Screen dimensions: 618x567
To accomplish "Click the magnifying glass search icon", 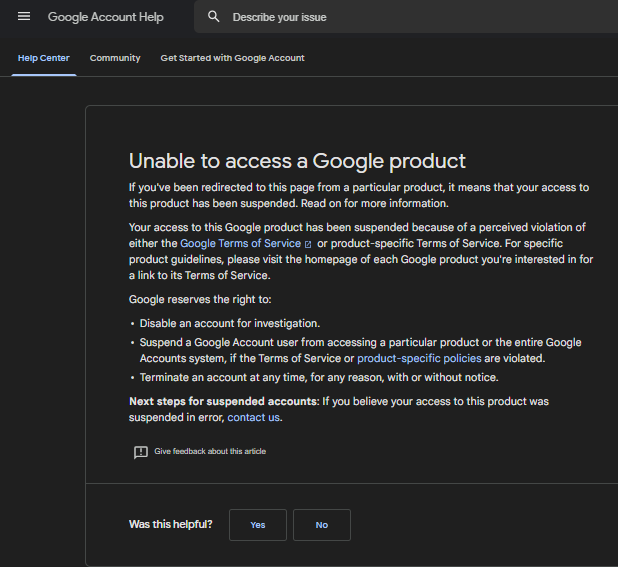I will [x=214, y=17].
